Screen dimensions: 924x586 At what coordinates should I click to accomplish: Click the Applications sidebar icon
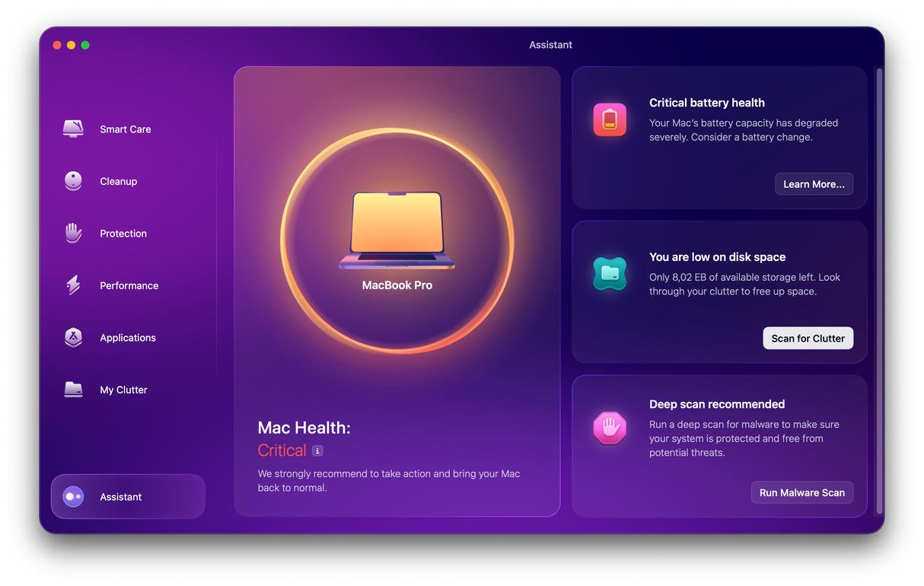point(73,337)
